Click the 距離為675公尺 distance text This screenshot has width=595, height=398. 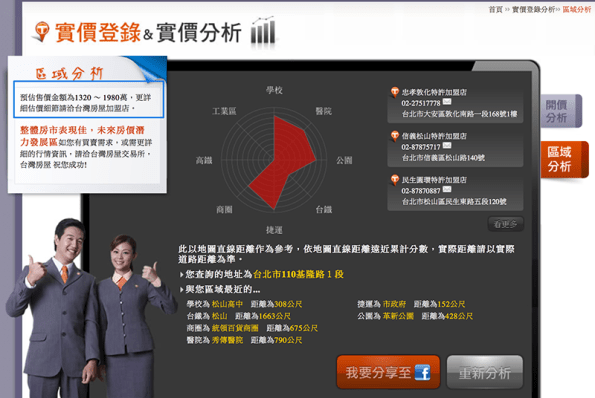[292, 328]
